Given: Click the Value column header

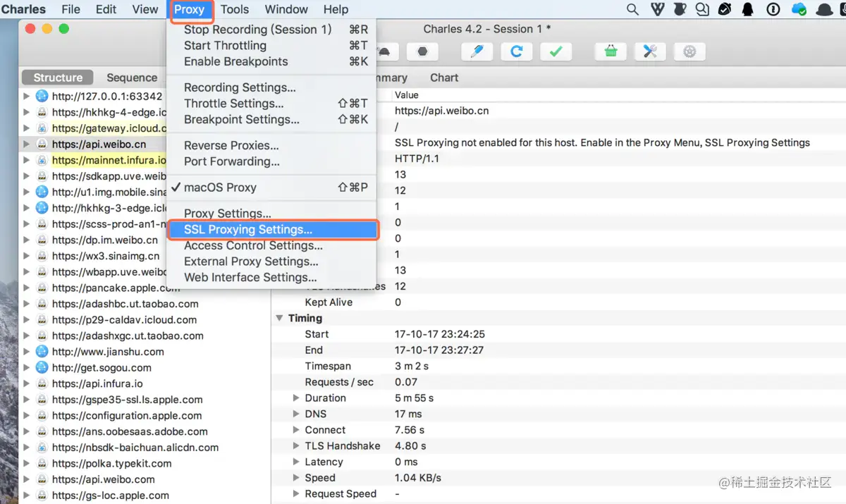Looking at the screenshot, I should (x=406, y=95).
